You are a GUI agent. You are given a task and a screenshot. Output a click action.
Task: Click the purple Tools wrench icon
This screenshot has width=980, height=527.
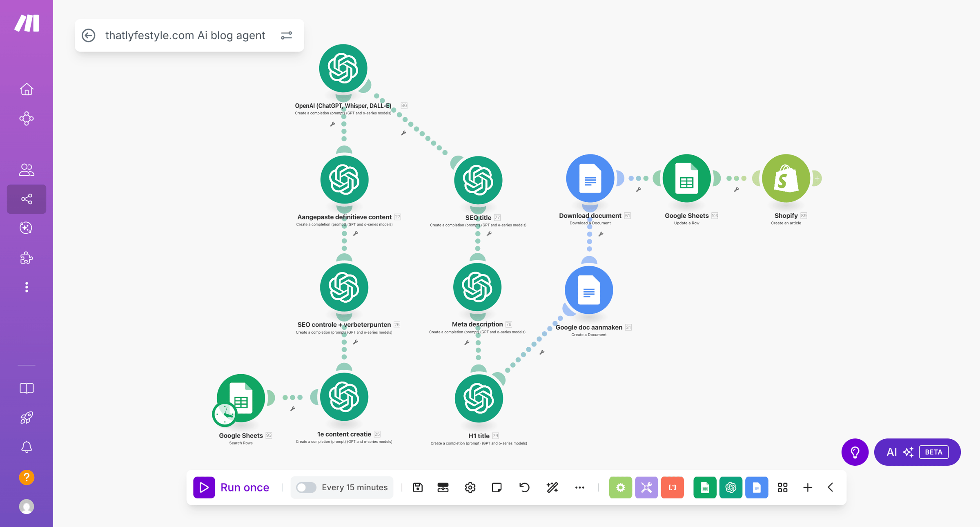646,487
